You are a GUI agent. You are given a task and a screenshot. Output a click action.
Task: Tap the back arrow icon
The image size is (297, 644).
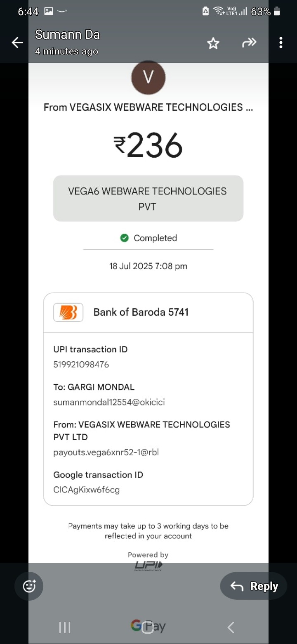point(17,43)
